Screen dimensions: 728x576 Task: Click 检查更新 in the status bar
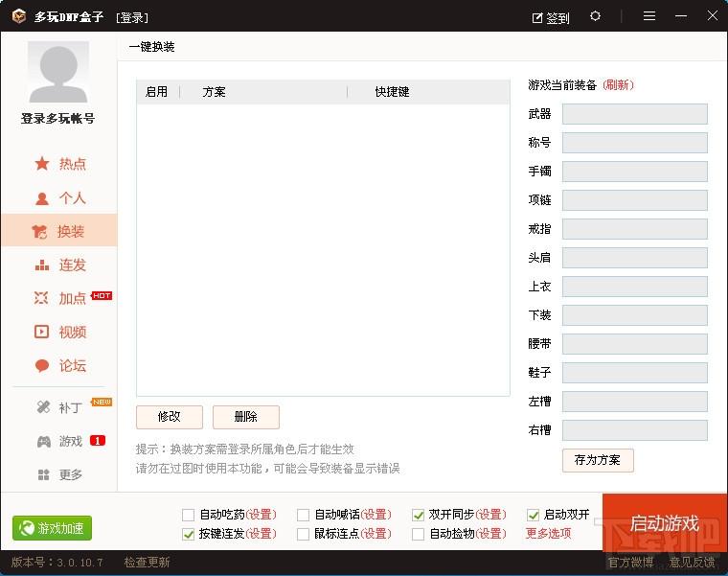pyautogui.click(x=148, y=563)
